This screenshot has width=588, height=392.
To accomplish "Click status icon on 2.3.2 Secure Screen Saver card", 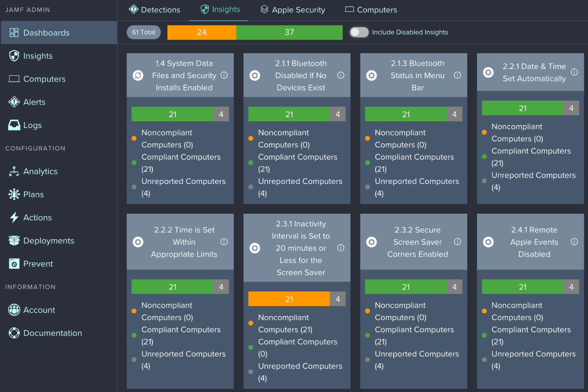I will 372,242.
